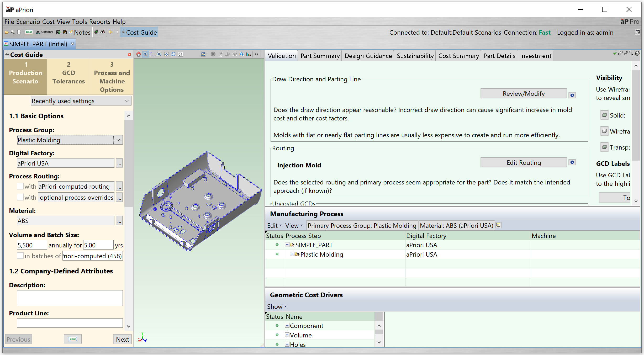This screenshot has width=644, height=355.
Task: Click the gauge download icon in toolbar
Action: pyautogui.click(x=103, y=32)
